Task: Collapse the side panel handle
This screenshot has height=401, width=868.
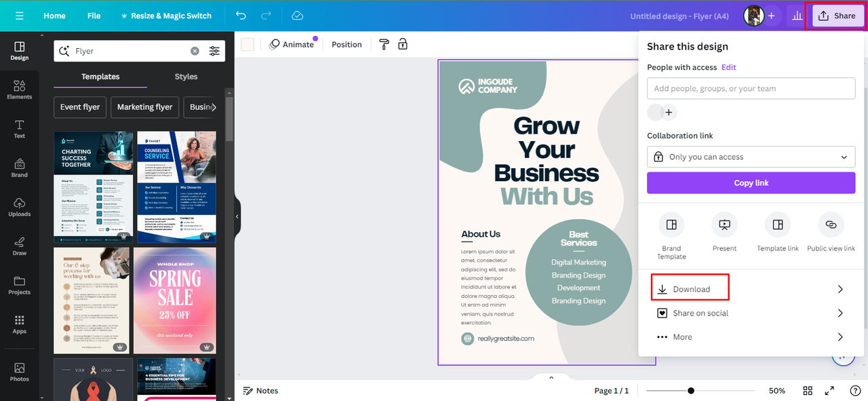Action: coord(237,216)
